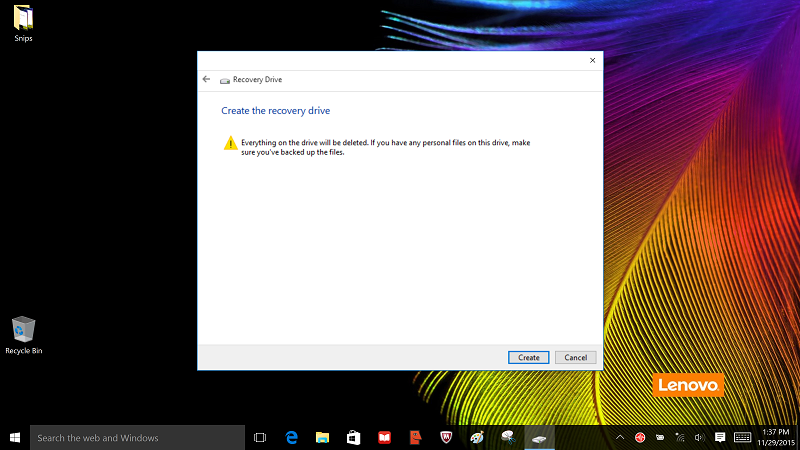Click the red circular tray icon

pyautogui.click(x=640, y=437)
